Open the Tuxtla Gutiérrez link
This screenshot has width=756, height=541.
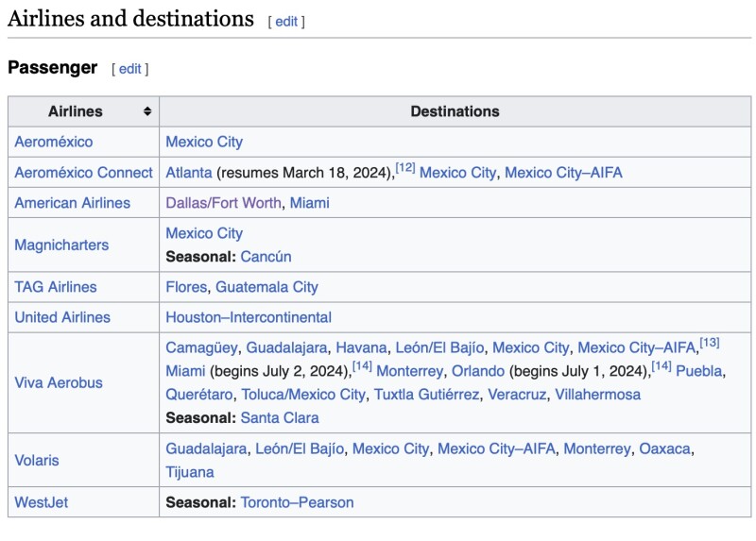426,394
